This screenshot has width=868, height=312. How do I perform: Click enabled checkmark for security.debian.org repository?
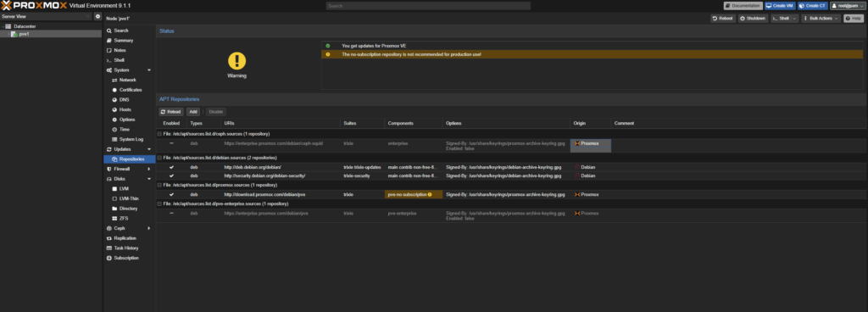click(171, 175)
